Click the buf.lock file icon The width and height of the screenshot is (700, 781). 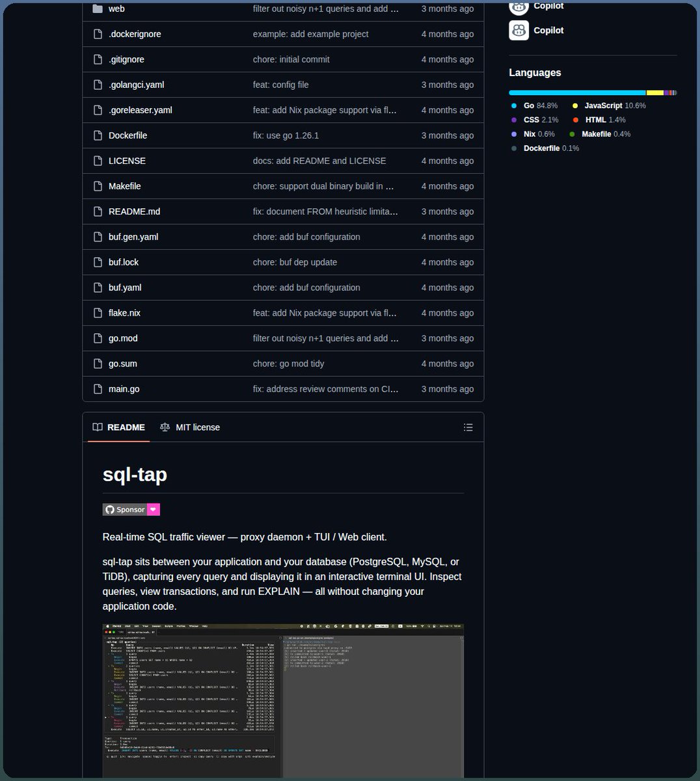point(98,262)
